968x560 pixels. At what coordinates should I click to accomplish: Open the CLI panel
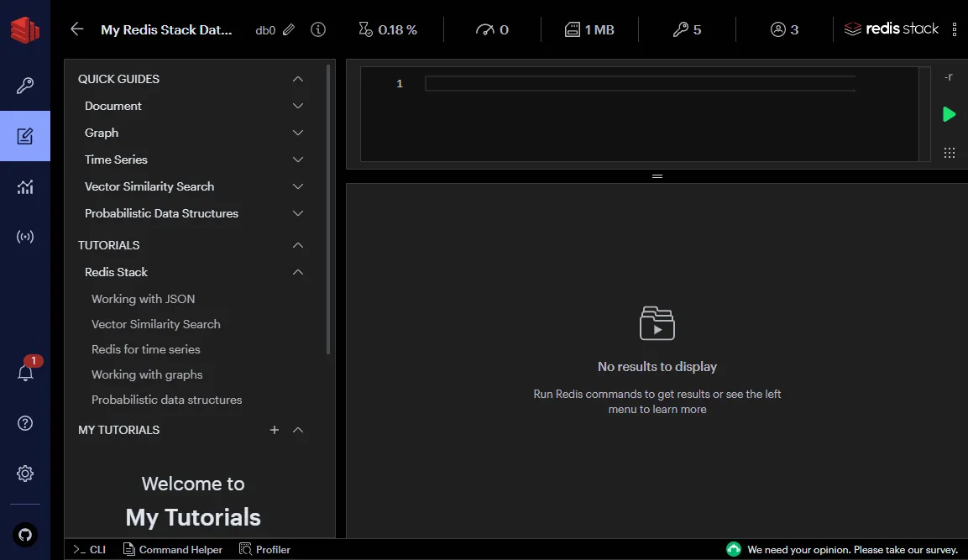90,550
